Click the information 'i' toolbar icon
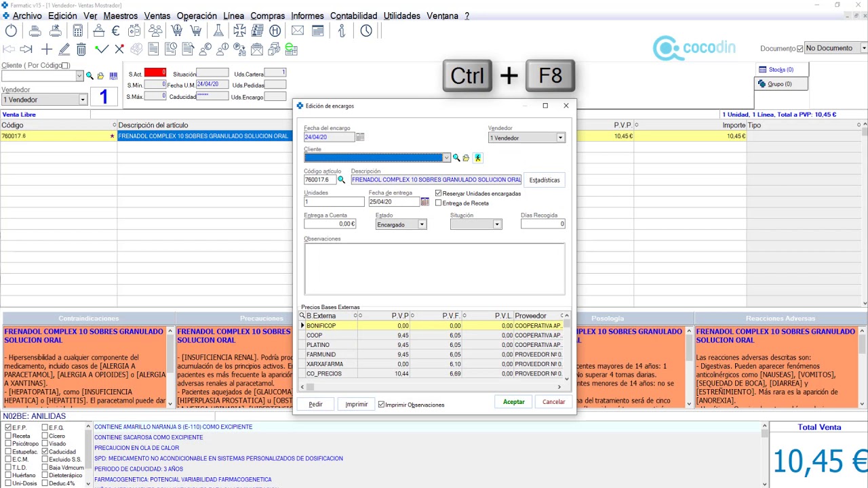The width and height of the screenshot is (868, 488). (342, 30)
